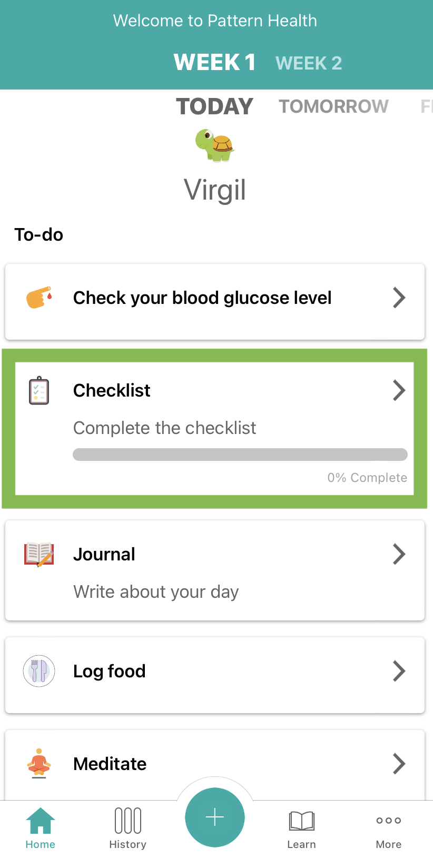Viewport: 433px width, 868px height.
Task: Expand the Checklist chevron arrow
Action: (399, 390)
